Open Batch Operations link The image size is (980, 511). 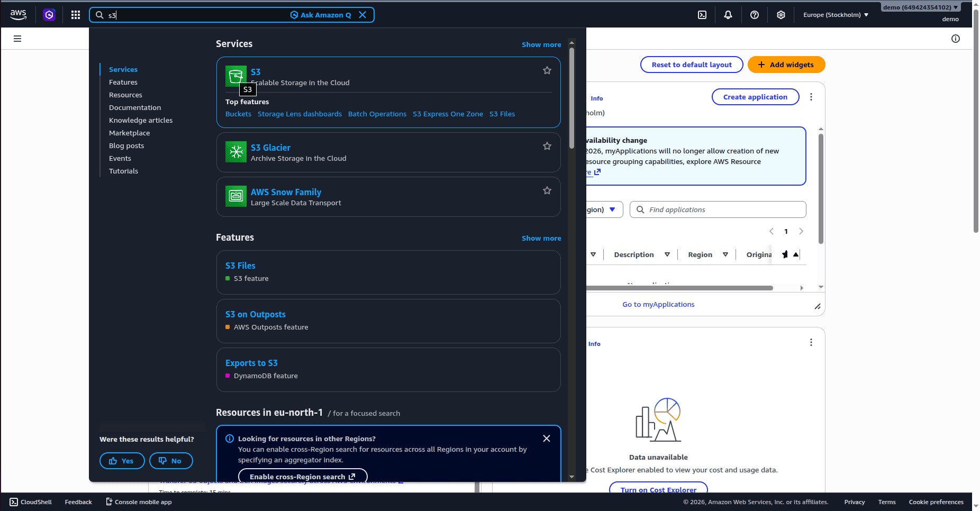(377, 114)
